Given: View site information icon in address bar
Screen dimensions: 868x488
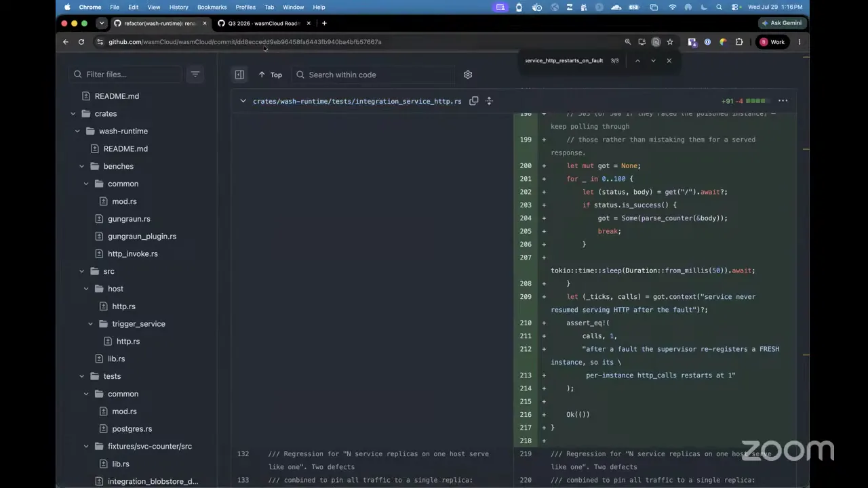Looking at the screenshot, I should [100, 42].
